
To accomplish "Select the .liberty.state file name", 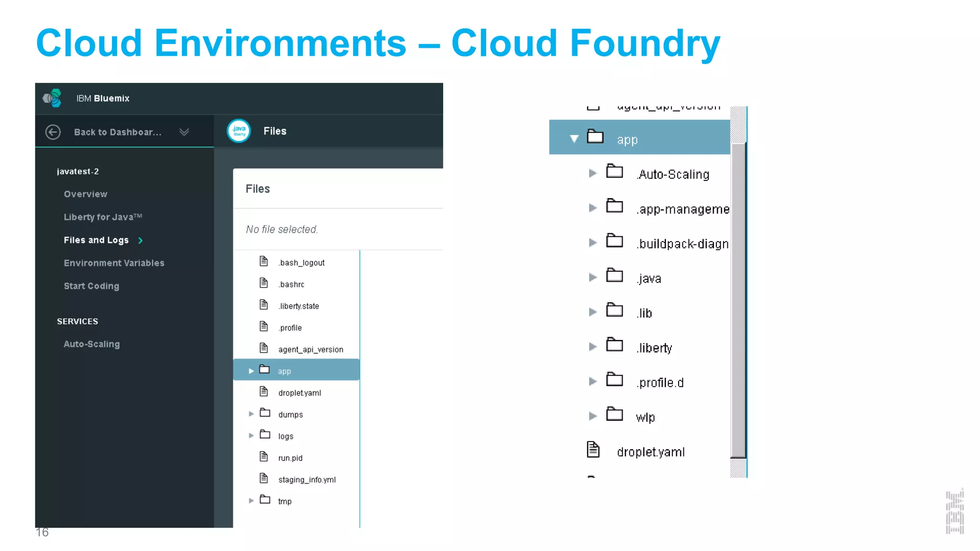I will (x=299, y=306).
